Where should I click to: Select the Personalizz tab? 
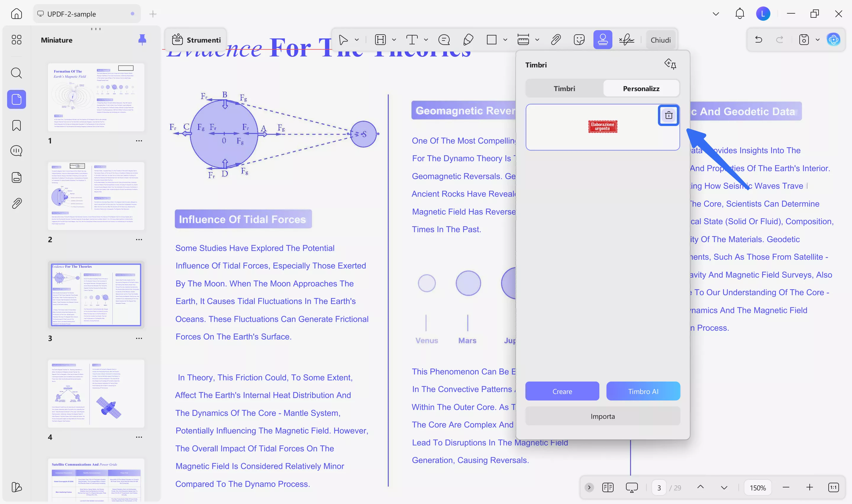coord(641,89)
